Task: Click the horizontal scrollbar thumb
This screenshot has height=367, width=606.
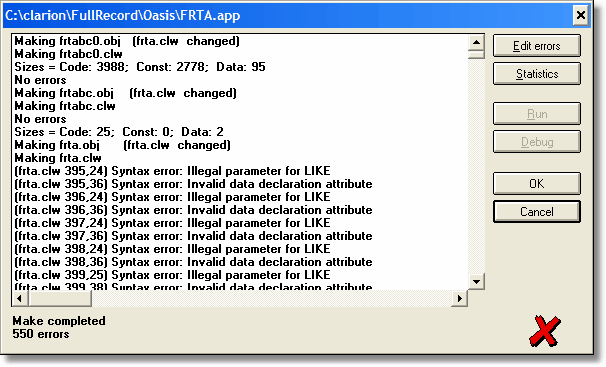Action: tap(60, 298)
